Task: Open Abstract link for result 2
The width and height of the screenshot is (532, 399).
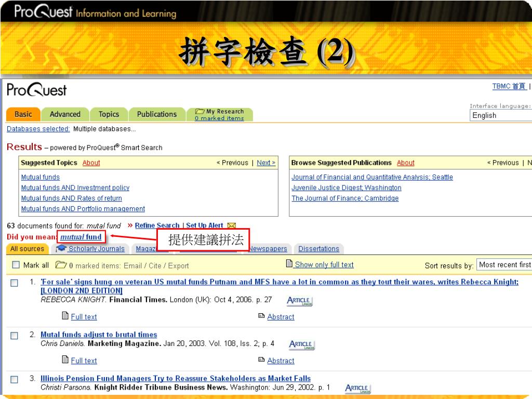Action: click(281, 361)
